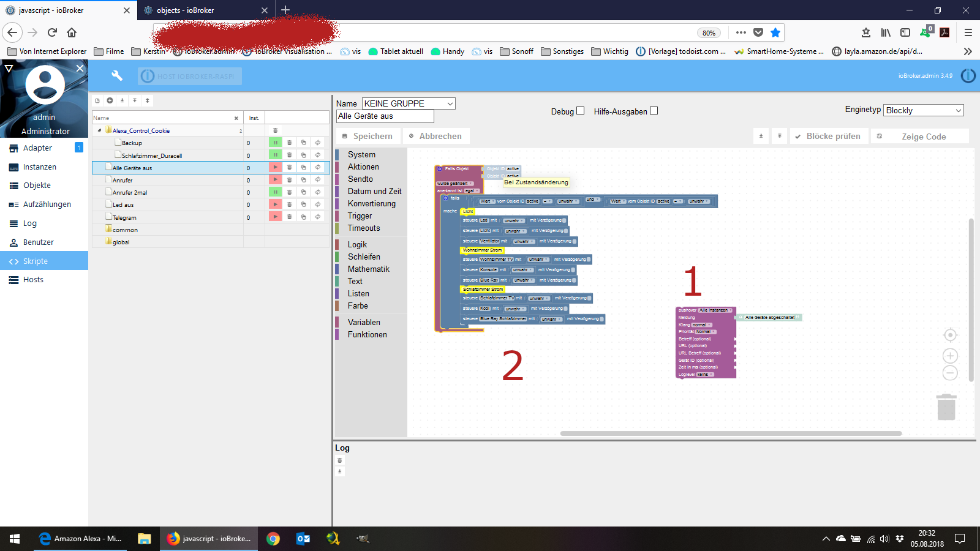Screen dimensions: 980x551
Task: Open Instanzen in the sidebar menu
Action: [x=44, y=167]
